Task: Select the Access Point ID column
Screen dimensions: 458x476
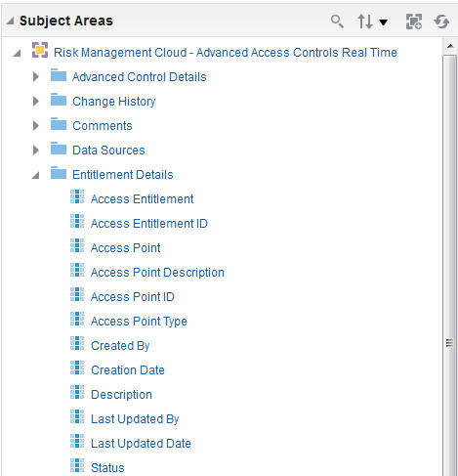Action: coord(133,297)
